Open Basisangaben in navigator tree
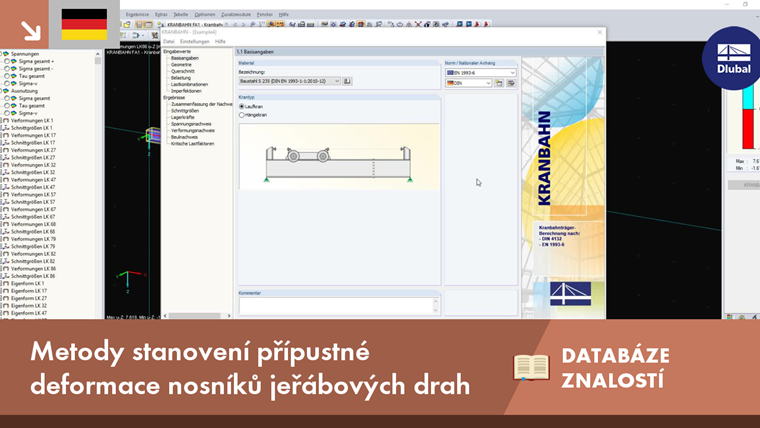The width and height of the screenshot is (760, 428). 185,58
